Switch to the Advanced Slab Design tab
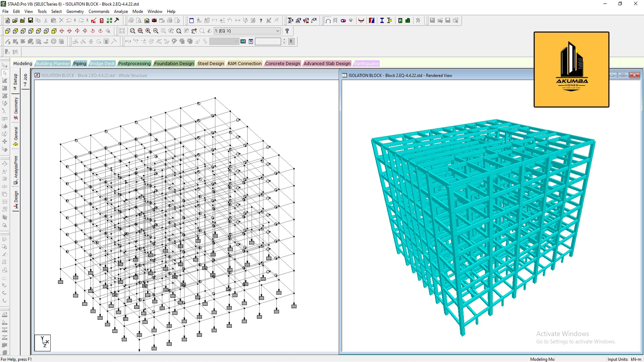Image resolution: width=644 pixels, height=362 pixels. click(x=327, y=64)
